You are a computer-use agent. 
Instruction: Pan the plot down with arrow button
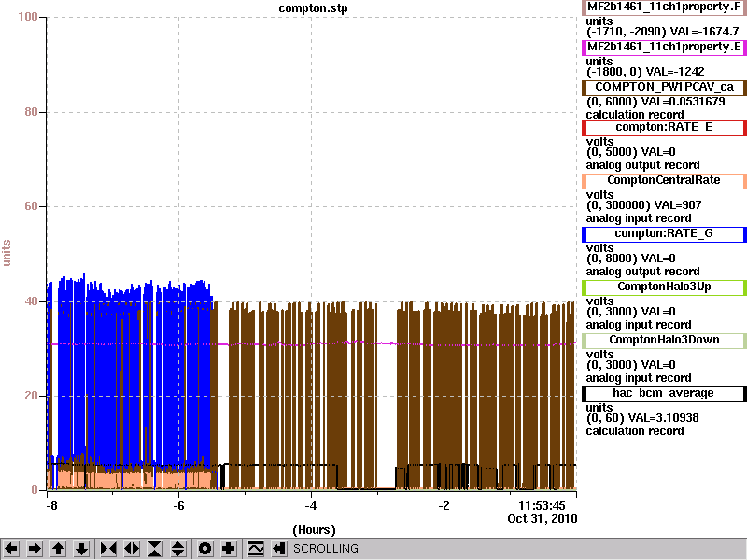coord(82,549)
